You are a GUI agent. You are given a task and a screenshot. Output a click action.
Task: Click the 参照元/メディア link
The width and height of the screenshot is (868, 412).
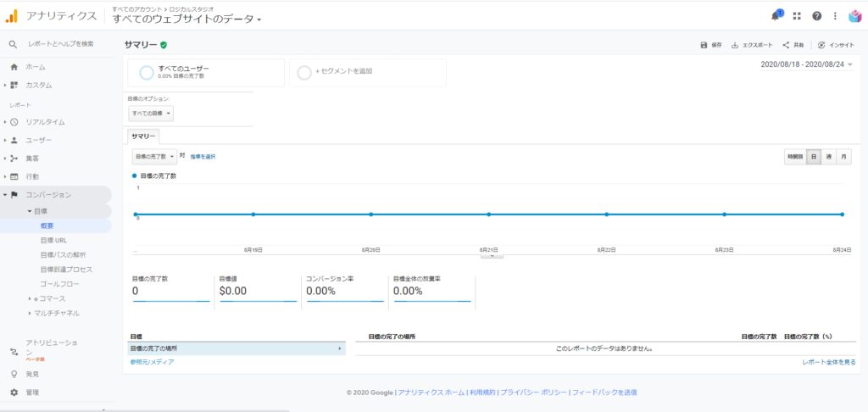[153, 362]
